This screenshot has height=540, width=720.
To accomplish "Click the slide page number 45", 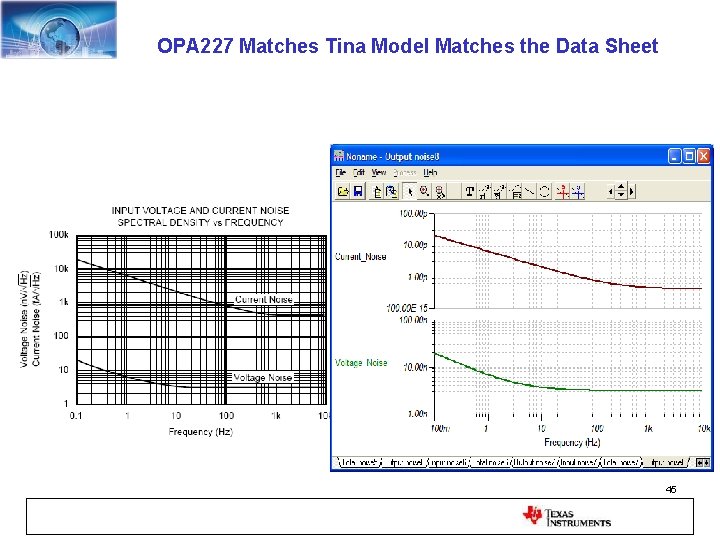I will click(x=671, y=489).
